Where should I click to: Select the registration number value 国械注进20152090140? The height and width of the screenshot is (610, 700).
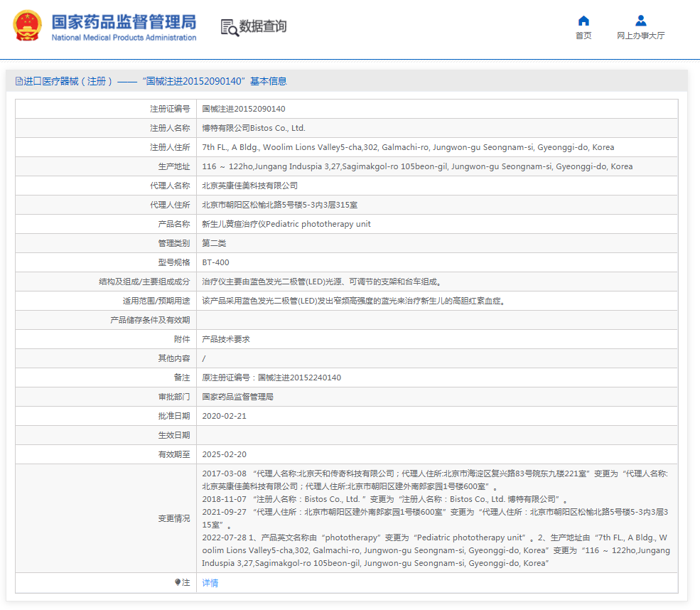pos(244,109)
